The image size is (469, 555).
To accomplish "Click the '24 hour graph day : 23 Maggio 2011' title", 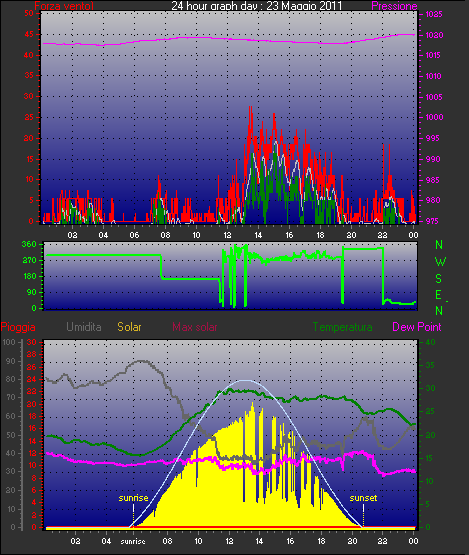I will click(x=257, y=6).
